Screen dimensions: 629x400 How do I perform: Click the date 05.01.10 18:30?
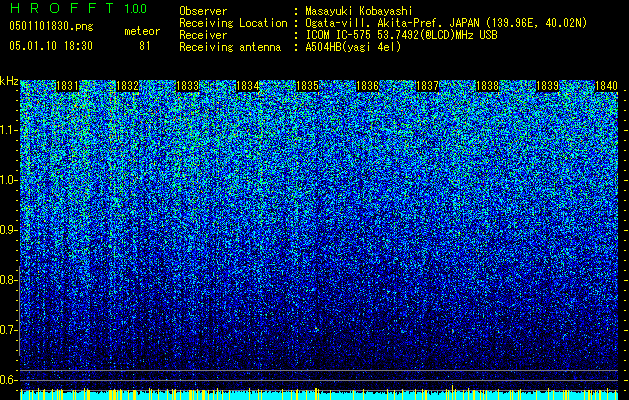coord(51,46)
